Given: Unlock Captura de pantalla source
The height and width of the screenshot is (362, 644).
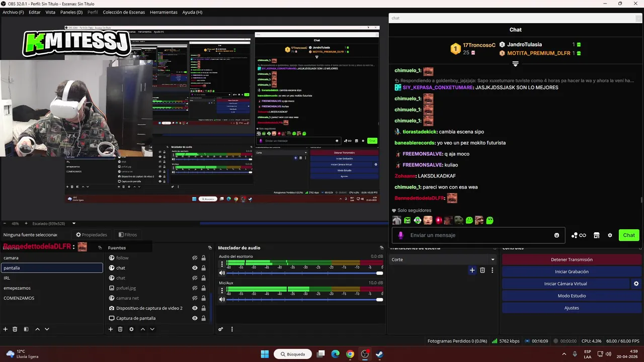Looking at the screenshot, I should 203,318.
